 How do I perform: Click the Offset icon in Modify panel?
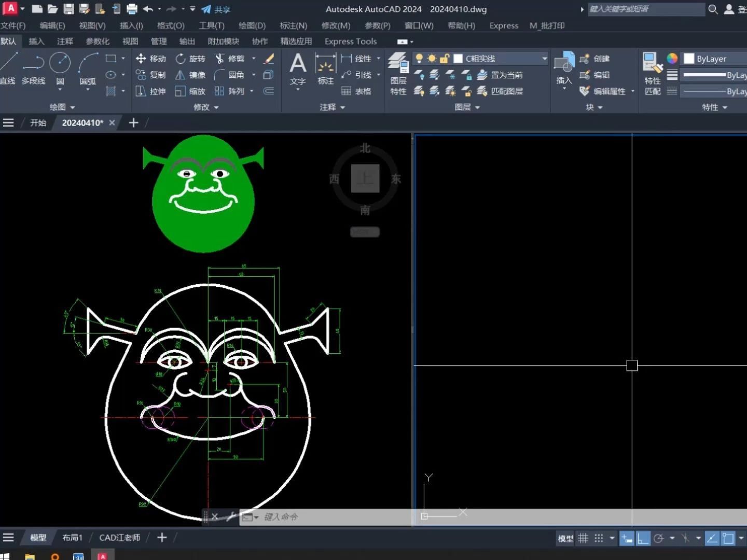(x=268, y=91)
